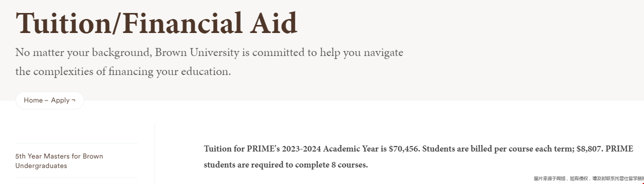Click the ¬ symbol after Apply

(x=73, y=100)
